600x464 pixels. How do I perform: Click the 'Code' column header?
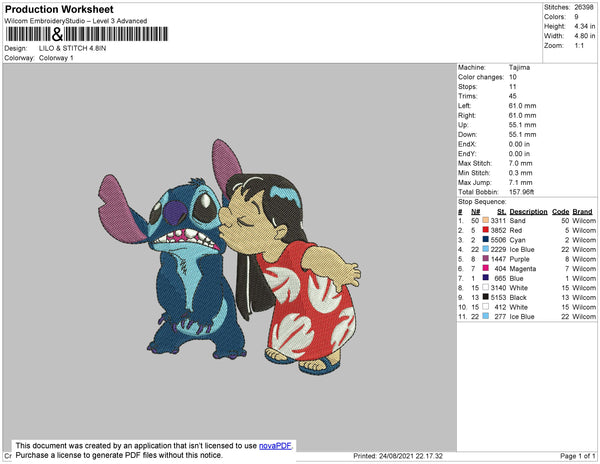tap(561, 212)
